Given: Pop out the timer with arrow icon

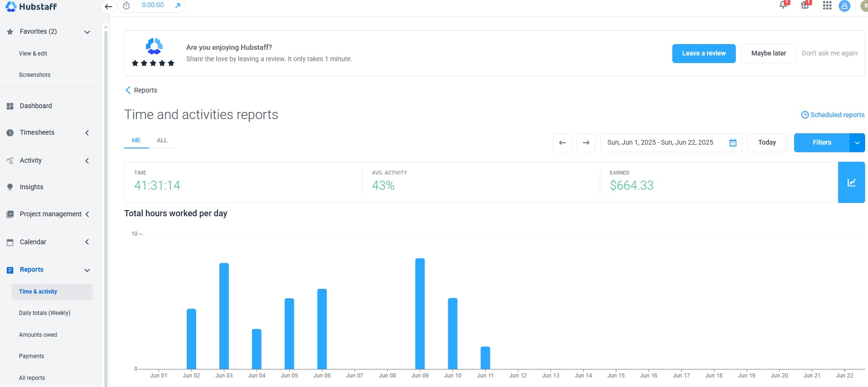Looking at the screenshot, I should click(x=178, y=6).
